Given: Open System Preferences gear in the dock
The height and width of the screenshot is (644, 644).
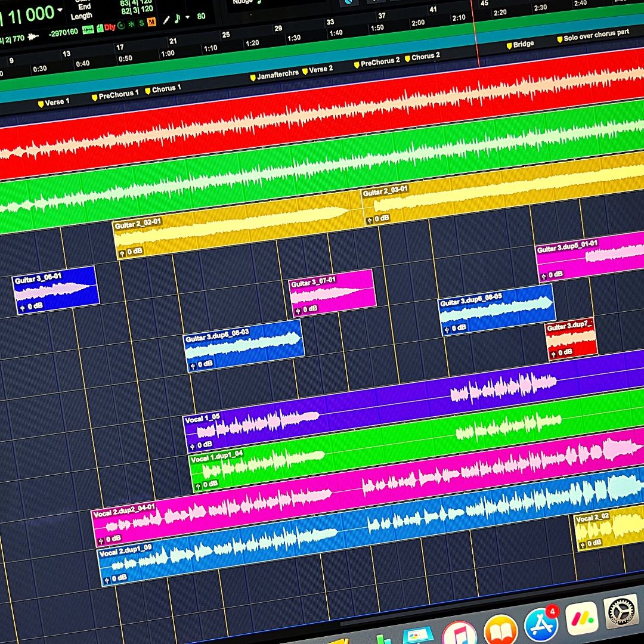Looking at the screenshot, I should [x=621, y=612].
